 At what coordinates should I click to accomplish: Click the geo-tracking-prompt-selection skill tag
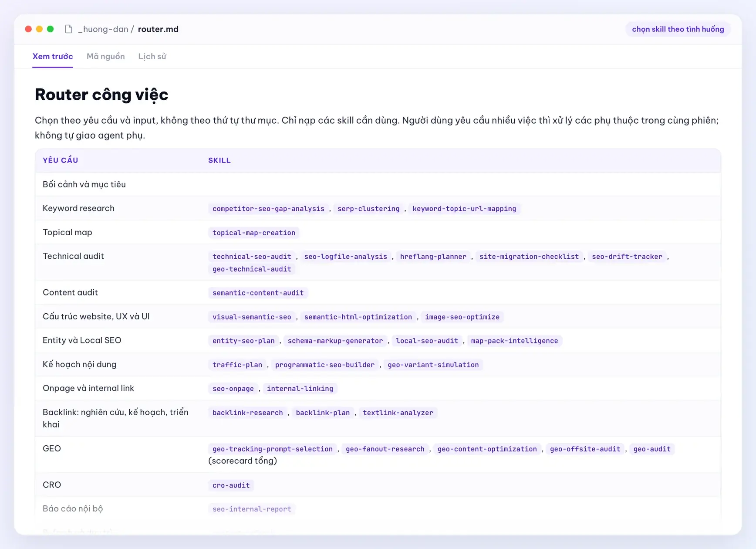click(273, 449)
